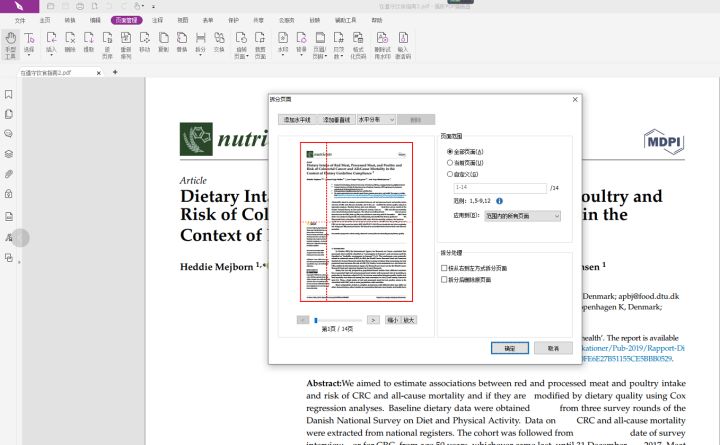Viewport: 720px width, 445px height.
Task: Select the 当前页面 (current page) radio button
Action: 450,162
